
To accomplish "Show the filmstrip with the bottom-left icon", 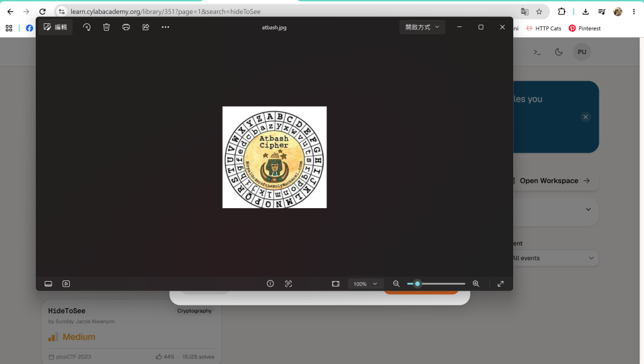I will point(48,284).
